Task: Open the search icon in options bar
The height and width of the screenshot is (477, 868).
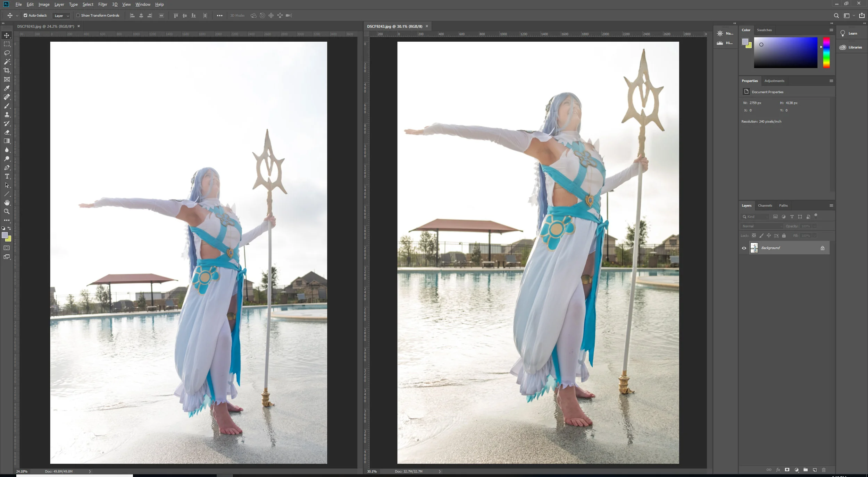Action: pyautogui.click(x=836, y=16)
